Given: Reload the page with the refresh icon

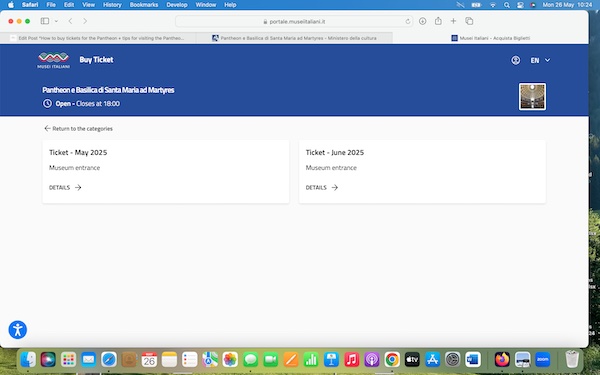Looking at the screenshot, I should click(408, 21).
